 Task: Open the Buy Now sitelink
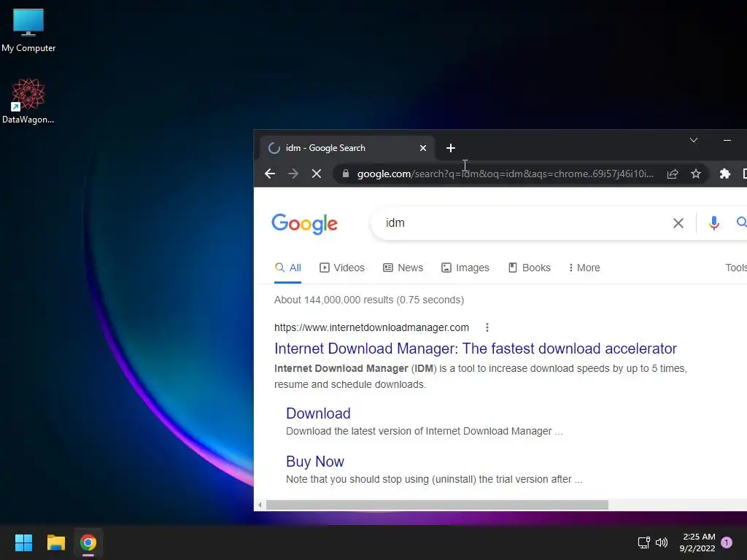pos(315,462)
